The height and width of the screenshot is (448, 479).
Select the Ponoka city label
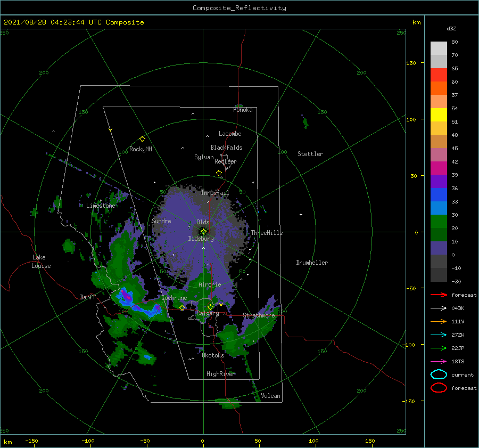click(243, 110)
